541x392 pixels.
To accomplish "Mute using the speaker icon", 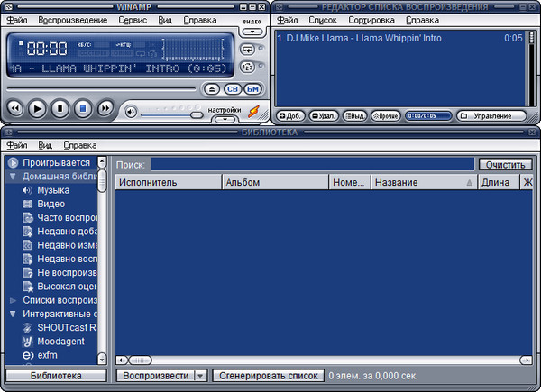I will click(x=132, y=112).
